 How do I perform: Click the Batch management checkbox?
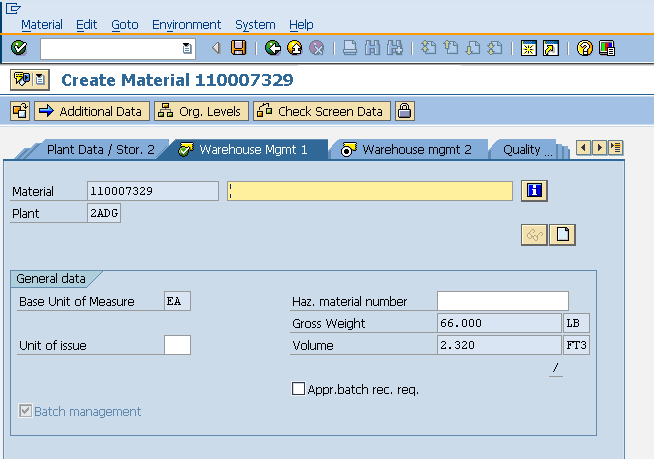click(25, 411)
